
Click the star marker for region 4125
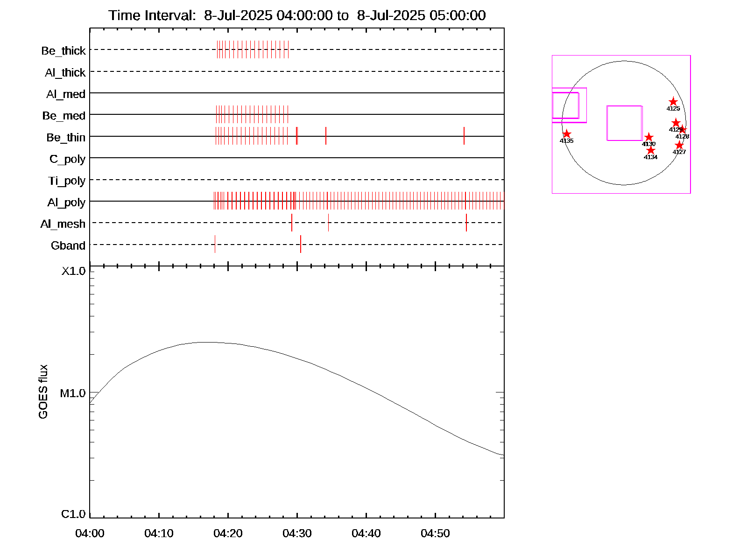[x=673, y=102]
